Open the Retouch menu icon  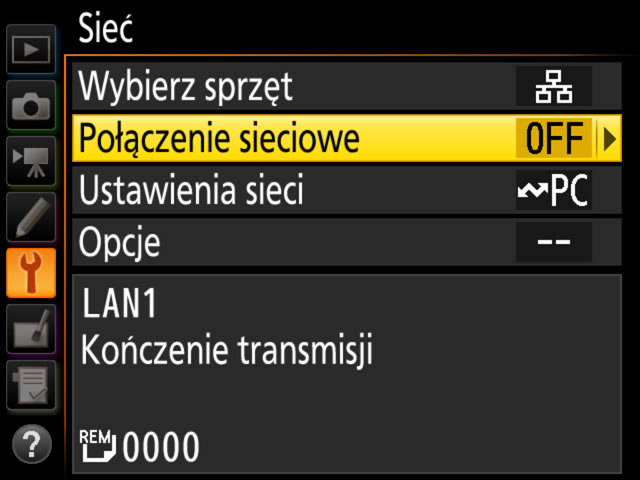click(31, 329)
